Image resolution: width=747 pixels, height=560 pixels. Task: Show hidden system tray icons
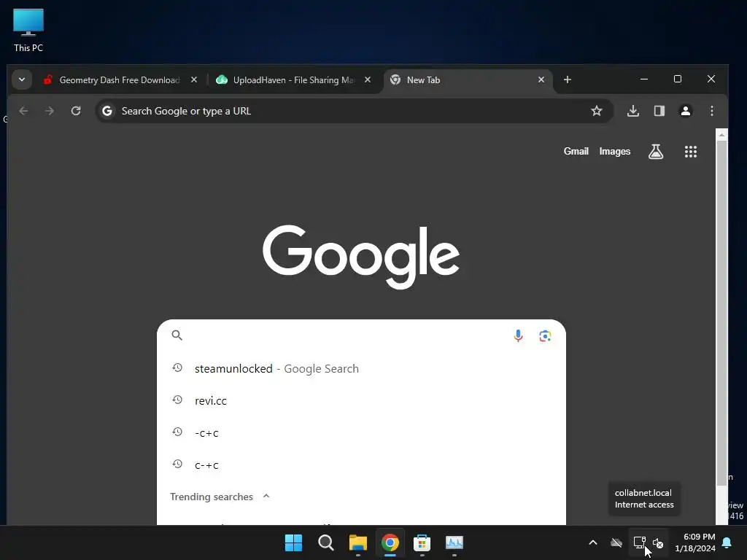tap(593, 542)
